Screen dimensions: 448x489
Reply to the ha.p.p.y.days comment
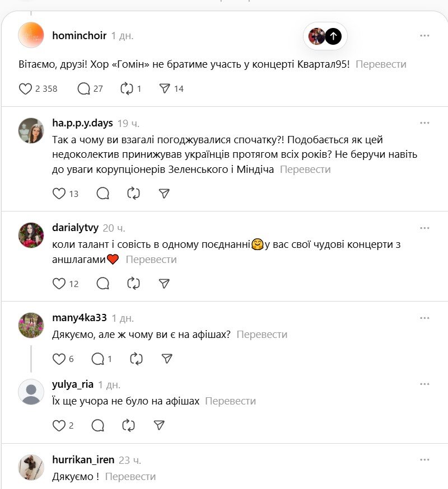pos(103,194)
